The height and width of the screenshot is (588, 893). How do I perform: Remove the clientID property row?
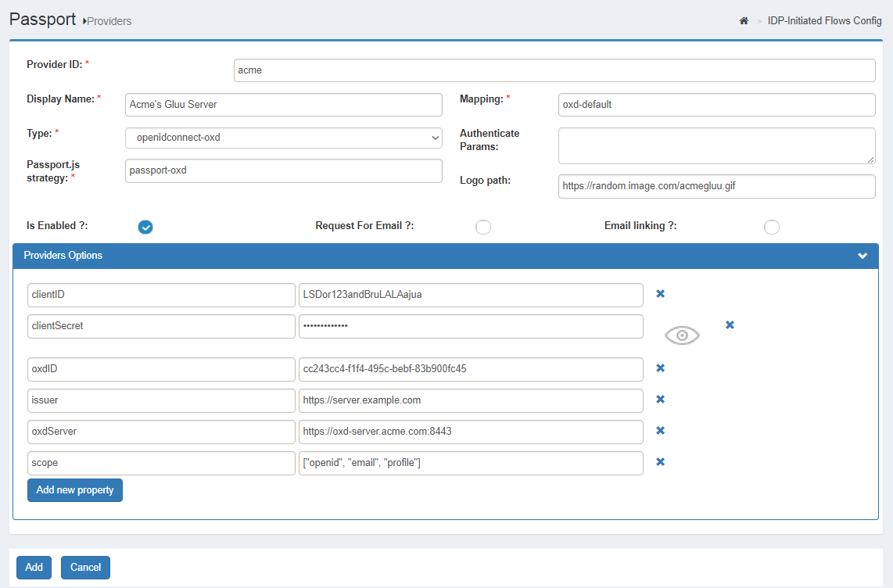coord(660,294)
